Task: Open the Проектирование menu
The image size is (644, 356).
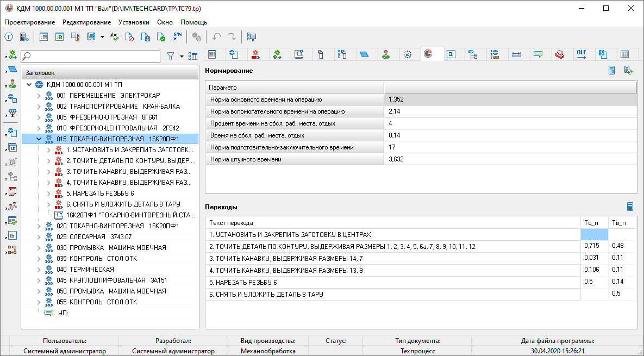Action: tap(29, 22)
